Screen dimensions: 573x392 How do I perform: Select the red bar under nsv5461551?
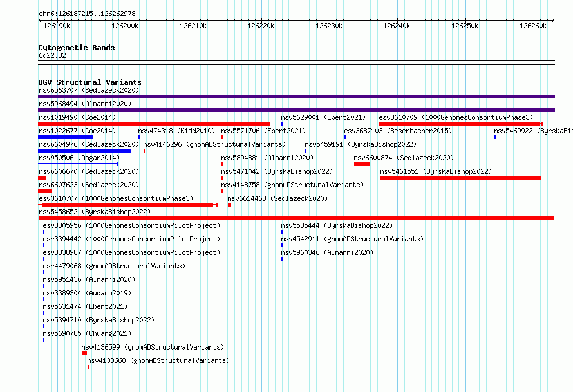(460, 178)
